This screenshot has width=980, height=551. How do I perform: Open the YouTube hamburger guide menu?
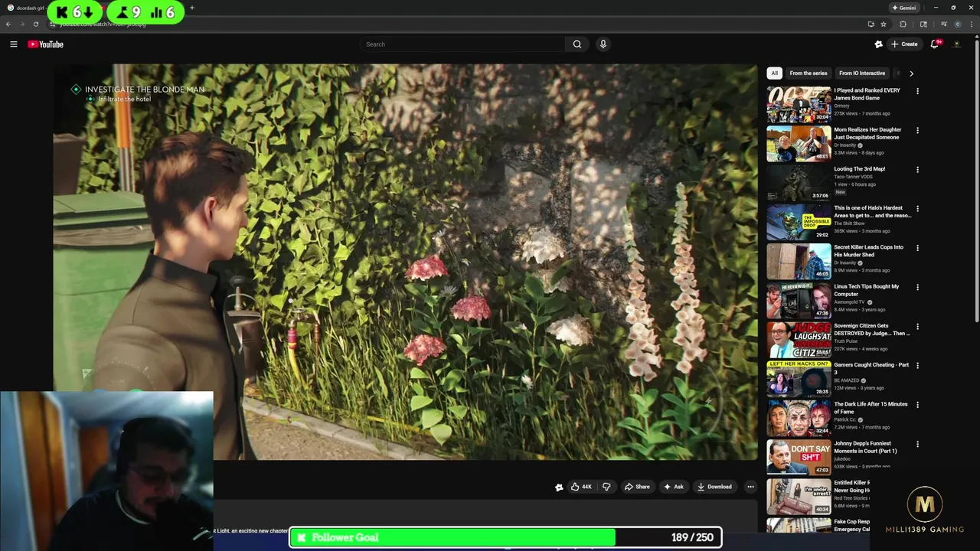[13, 44]
